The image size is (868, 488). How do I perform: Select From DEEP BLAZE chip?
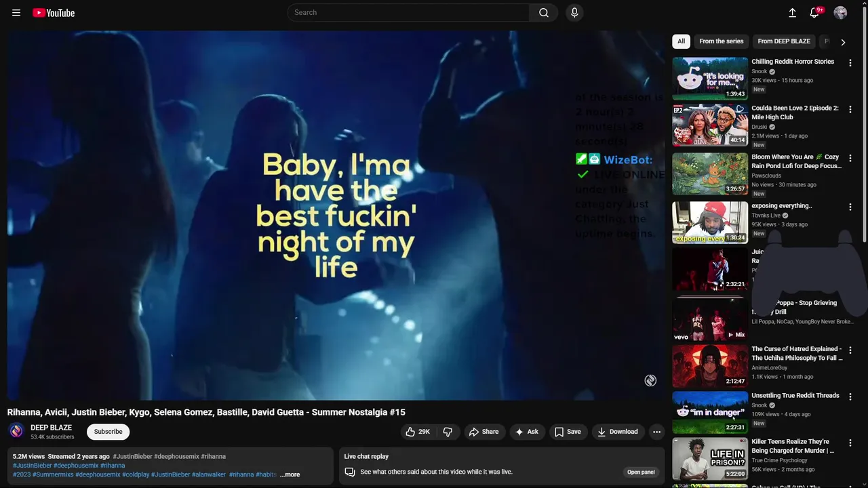(x=784, y=41)
